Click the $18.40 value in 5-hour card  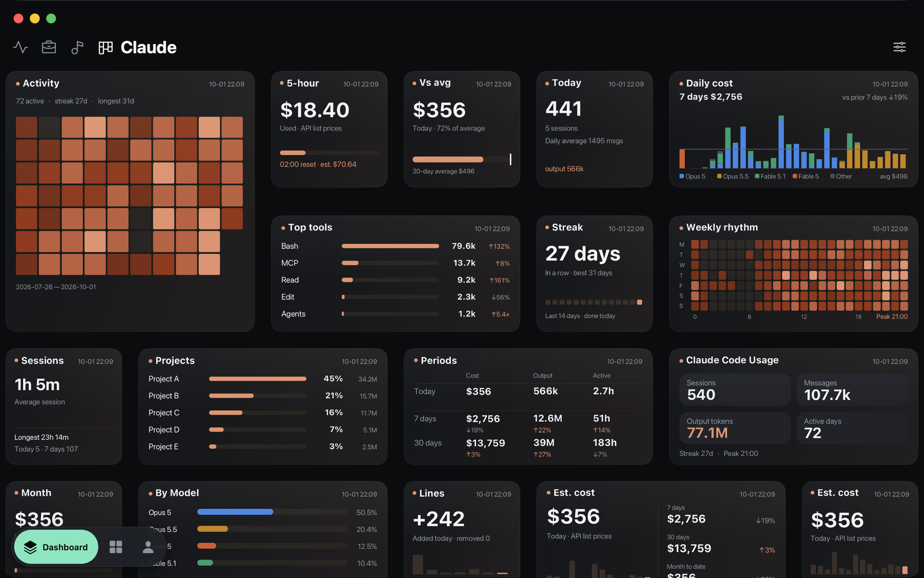click(315, 110)
